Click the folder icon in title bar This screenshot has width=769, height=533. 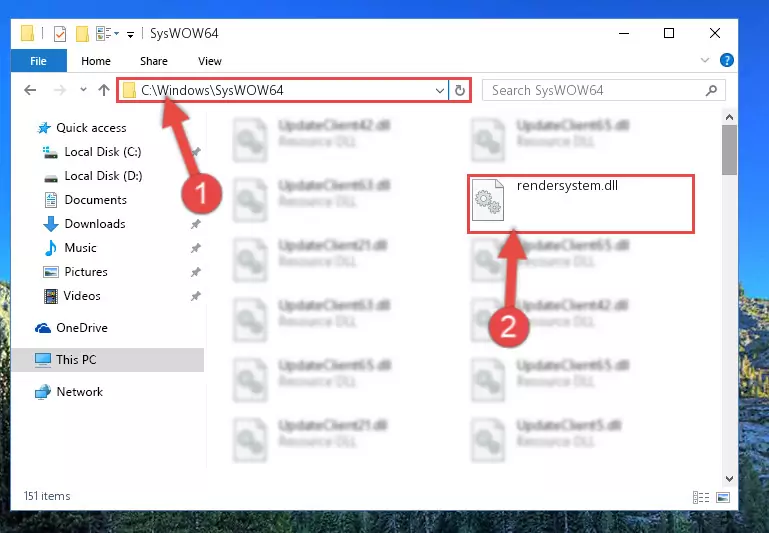coord(27,33)
